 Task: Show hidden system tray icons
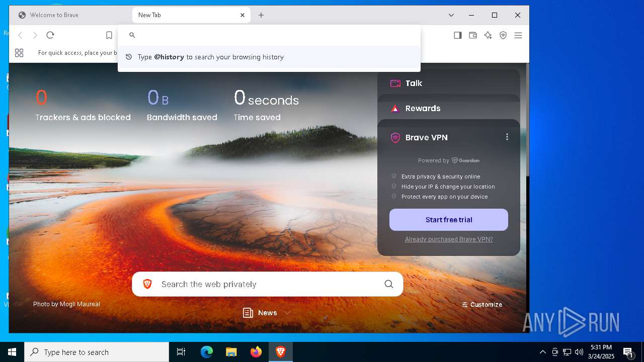click(x=542, y=352)
